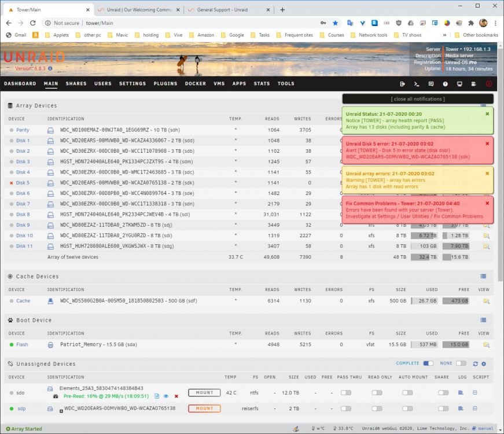The image size is (504, 434).
Task: Open the SETTINGS tab
Action: [x=133, y=83]
